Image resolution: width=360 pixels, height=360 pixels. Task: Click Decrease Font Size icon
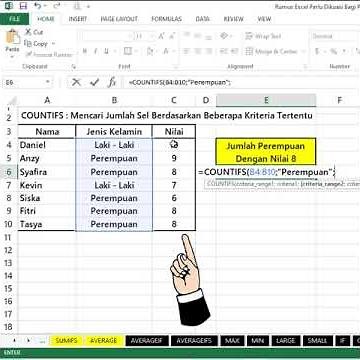coord(172,36)
